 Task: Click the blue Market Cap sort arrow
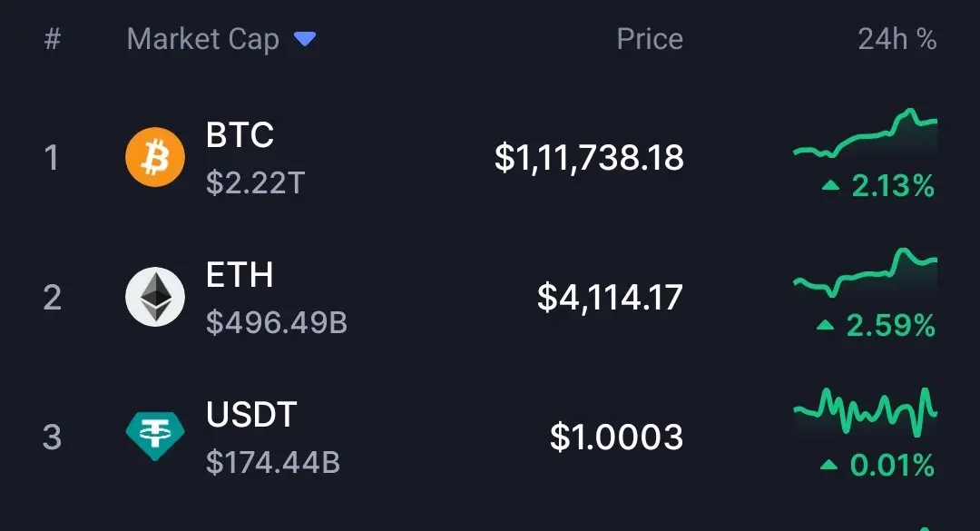click(305, 39)
